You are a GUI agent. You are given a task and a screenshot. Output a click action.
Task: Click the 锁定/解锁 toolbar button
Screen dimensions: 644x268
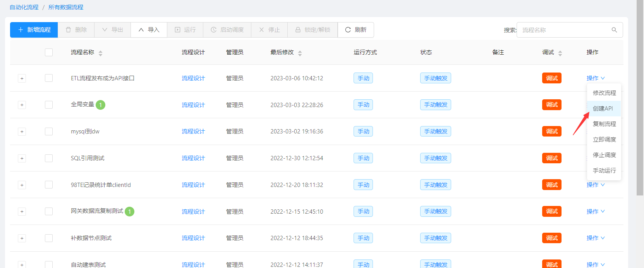(x=313, y=30)
